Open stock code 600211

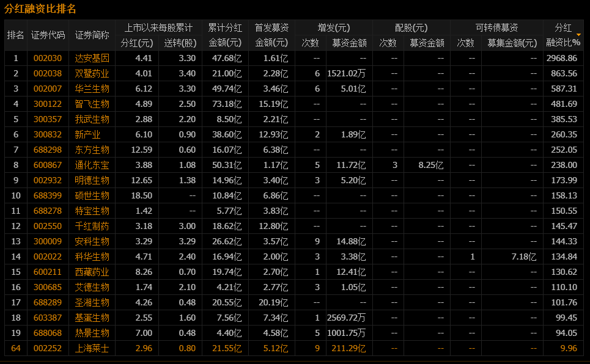[48, 272]
